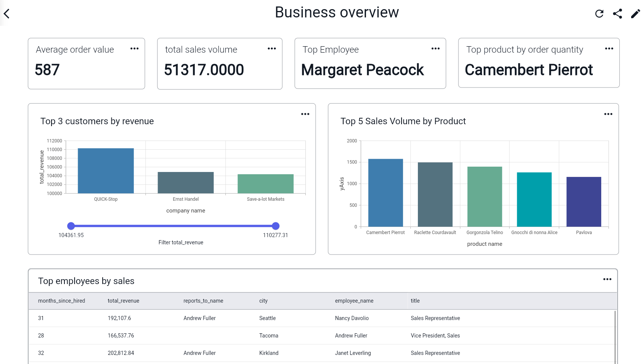Screen dimensions: 641x364
Task: Click the months_since_hired column header
Action: click(61, 301)
